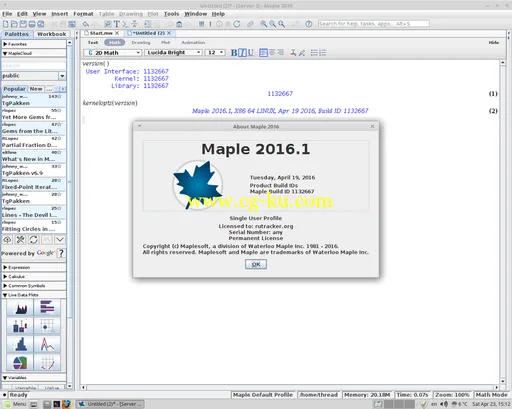Click the highlight color pen icon
This screenshot has width=512, height=409.
click(302, 53)
